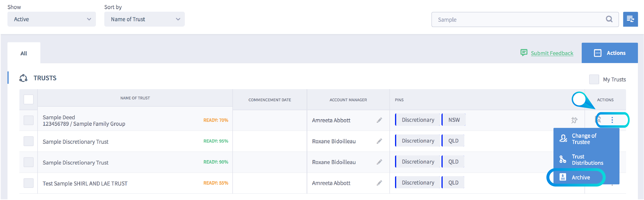Viewport: 644px width, 200px height.
Task: Tick the select-all checkbox in table header
Action: pyautogui.click(x=28, y=99)
